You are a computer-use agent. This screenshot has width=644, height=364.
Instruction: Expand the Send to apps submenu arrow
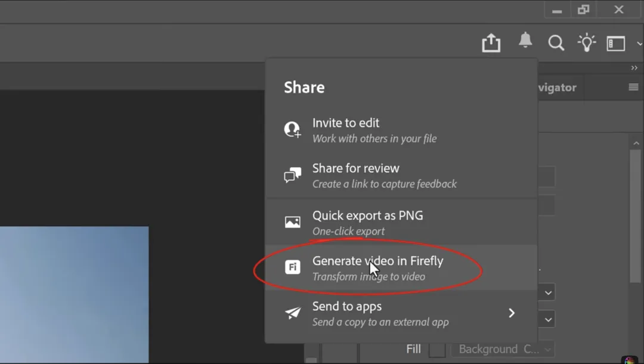(x=512, y=312)
